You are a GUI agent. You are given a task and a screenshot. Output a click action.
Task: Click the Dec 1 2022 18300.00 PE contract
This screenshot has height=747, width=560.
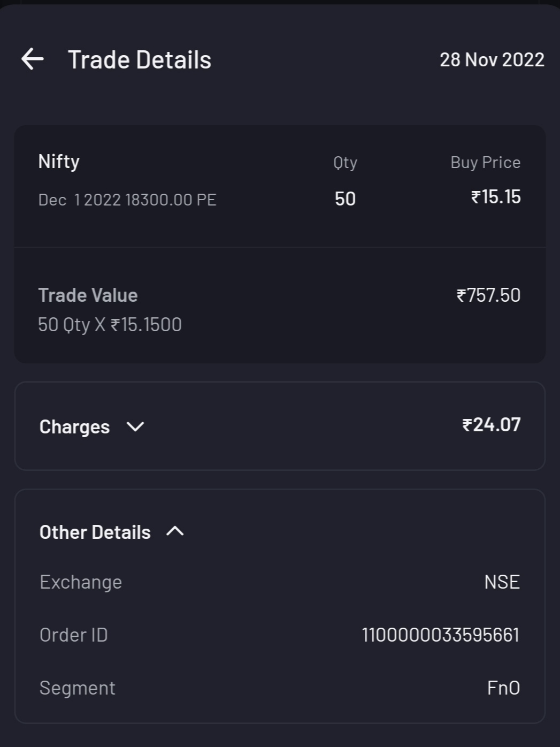pos(127,200)
